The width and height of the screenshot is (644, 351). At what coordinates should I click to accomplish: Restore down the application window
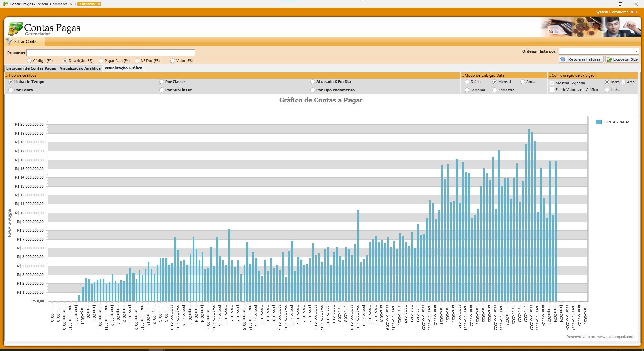pos(620,4)
